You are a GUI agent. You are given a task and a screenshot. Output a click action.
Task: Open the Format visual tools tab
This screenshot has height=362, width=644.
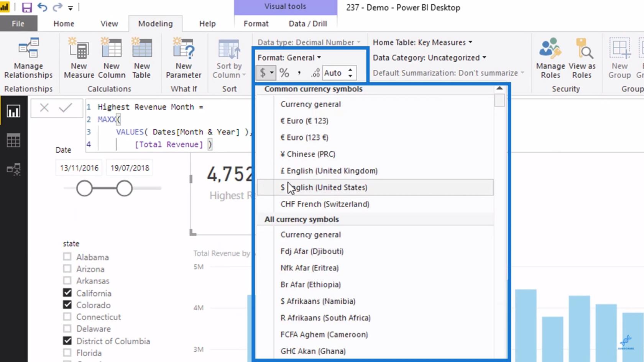click(256, 23)
